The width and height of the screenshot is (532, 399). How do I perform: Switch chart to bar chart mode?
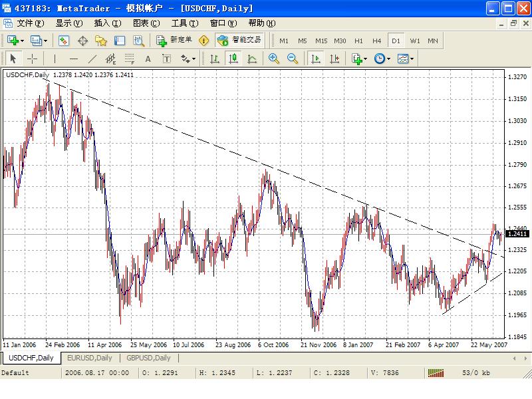(x=215, y=59)
